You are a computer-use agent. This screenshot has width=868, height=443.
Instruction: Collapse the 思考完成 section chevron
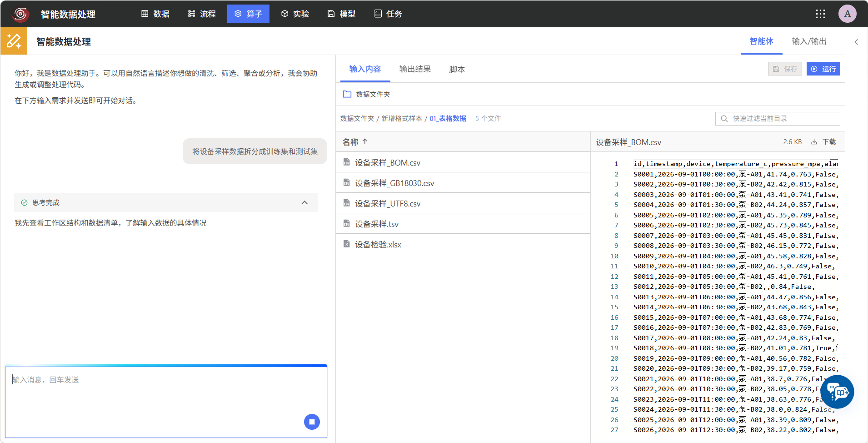tap(304, 203)
